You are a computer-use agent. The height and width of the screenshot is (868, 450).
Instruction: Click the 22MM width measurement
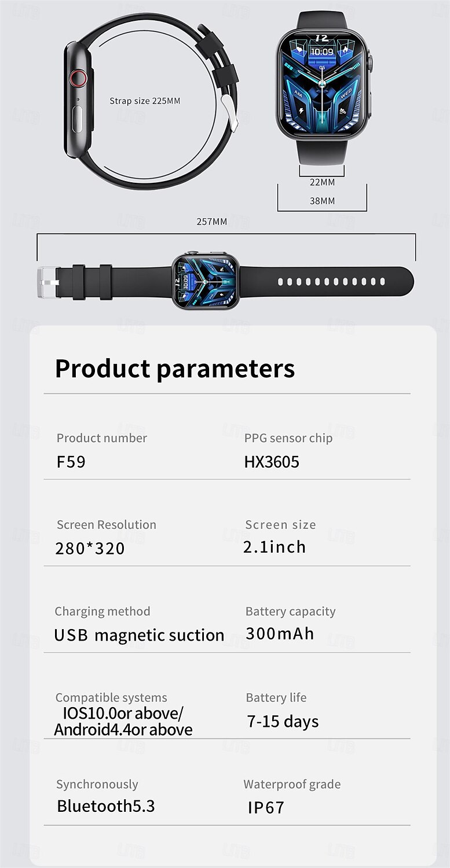point(322,182)
